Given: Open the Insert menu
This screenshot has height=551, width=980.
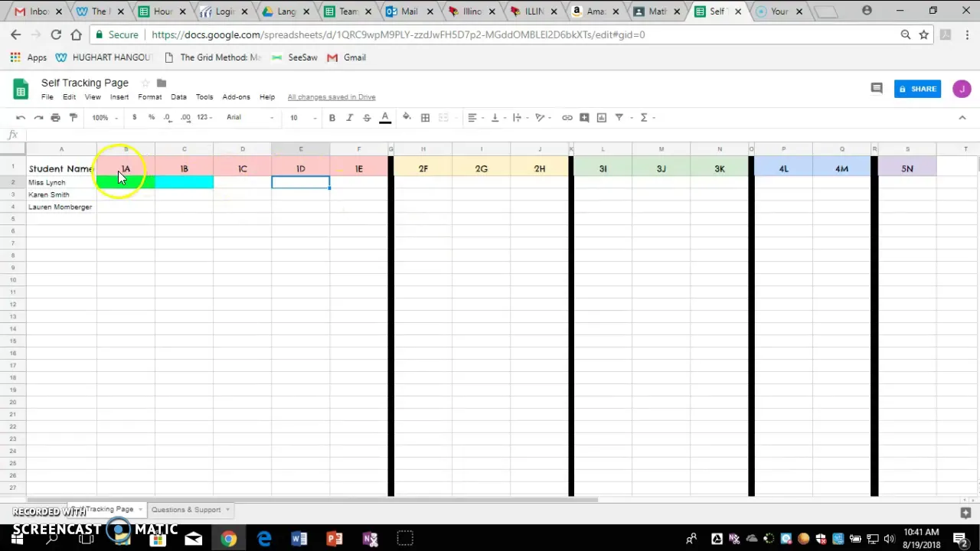Looking at the screenshot, I should [x=119, y=97].
